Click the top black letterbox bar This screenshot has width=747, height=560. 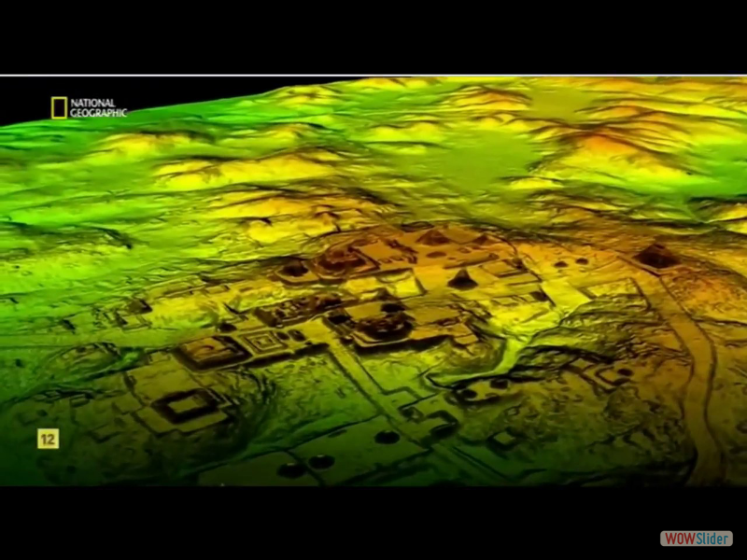click(373, 37)
